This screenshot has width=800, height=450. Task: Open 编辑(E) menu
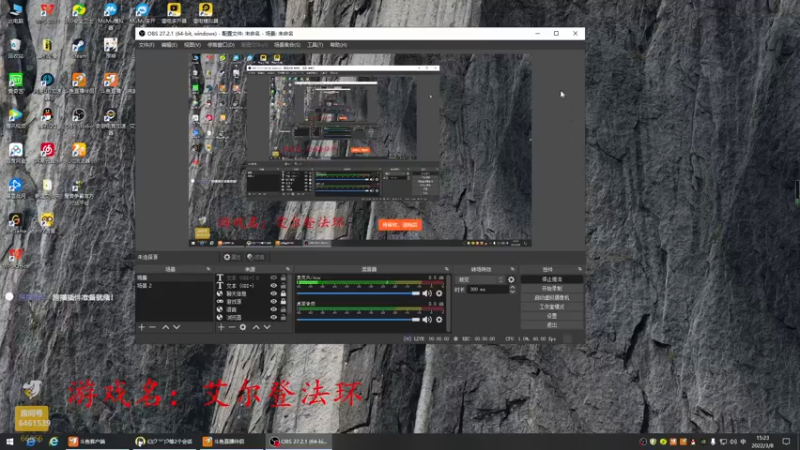(169, 45)
